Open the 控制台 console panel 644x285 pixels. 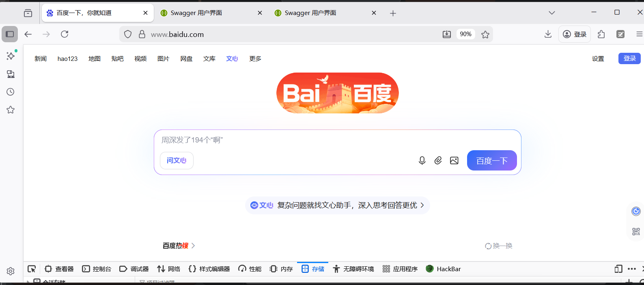tap(97, 269)
